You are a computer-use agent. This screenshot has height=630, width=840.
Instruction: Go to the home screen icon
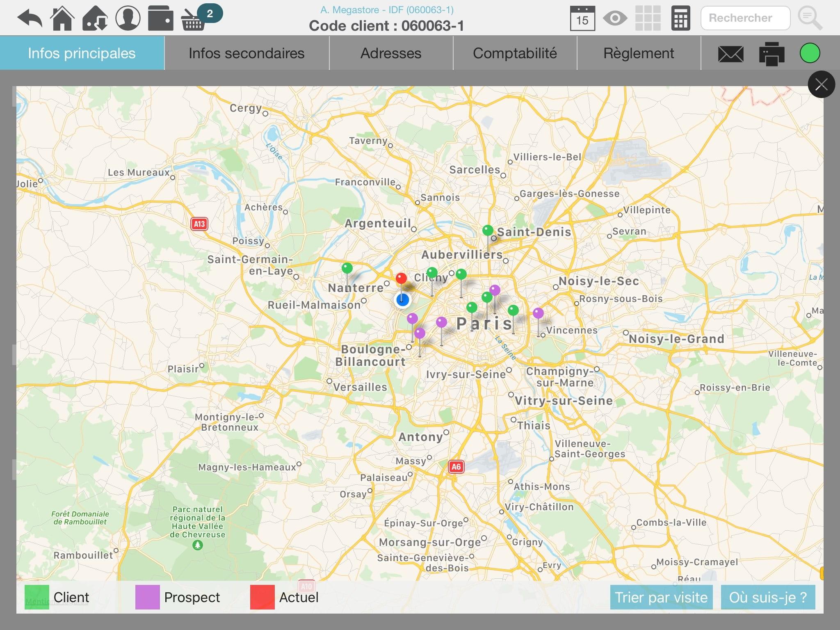tap(62, 18)
